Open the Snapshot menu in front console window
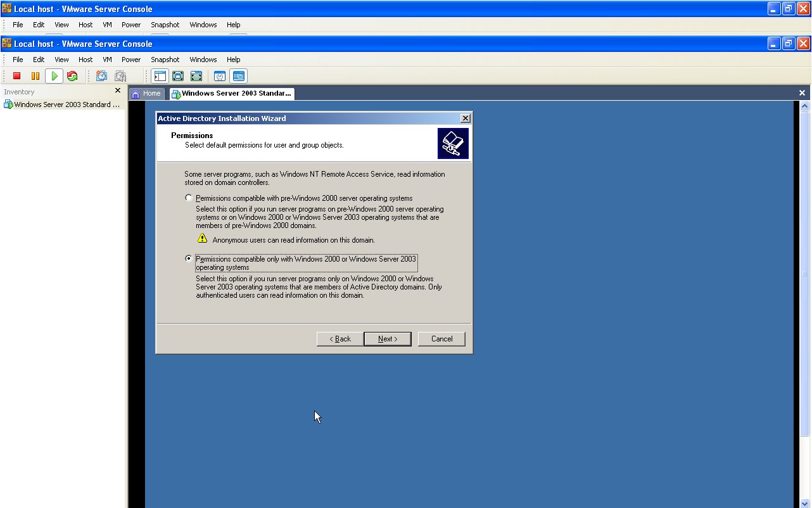This screenshot has height=508, width=812. (x=165, y=60)
